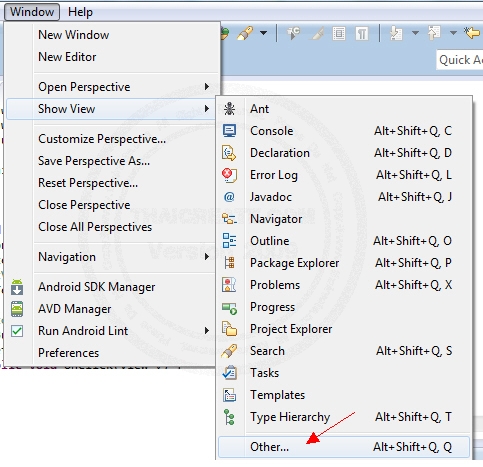The height and width of the screenshot is (467, 483).
Task: Open dropdown arrow beside previous annotation icon
Action: pyautogui.click(x=453, y=33)
